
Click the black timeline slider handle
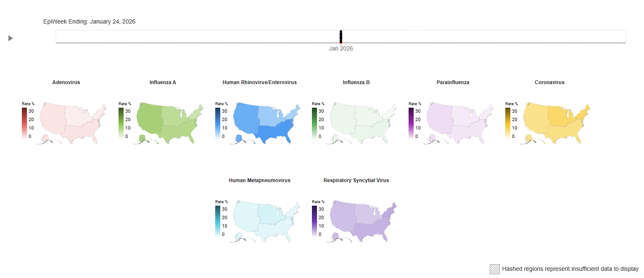(x=341, y=36)
